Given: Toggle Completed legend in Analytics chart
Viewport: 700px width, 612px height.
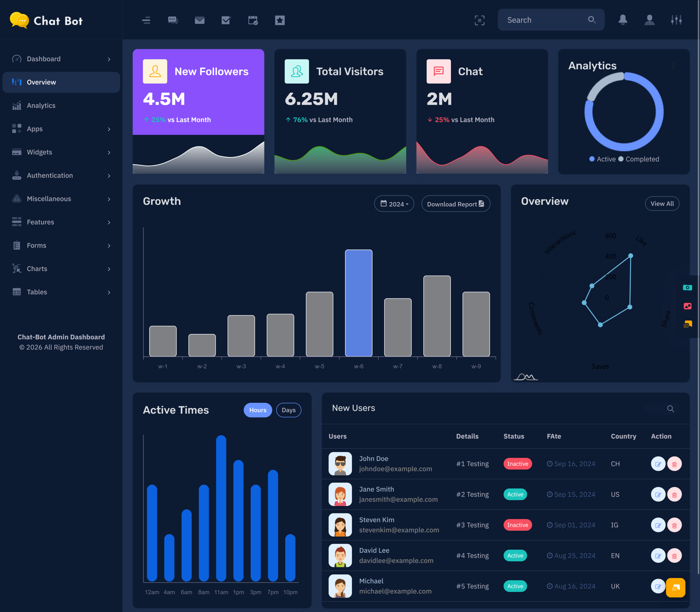Looking at the screenshot, I should click(x=639, y=159).
